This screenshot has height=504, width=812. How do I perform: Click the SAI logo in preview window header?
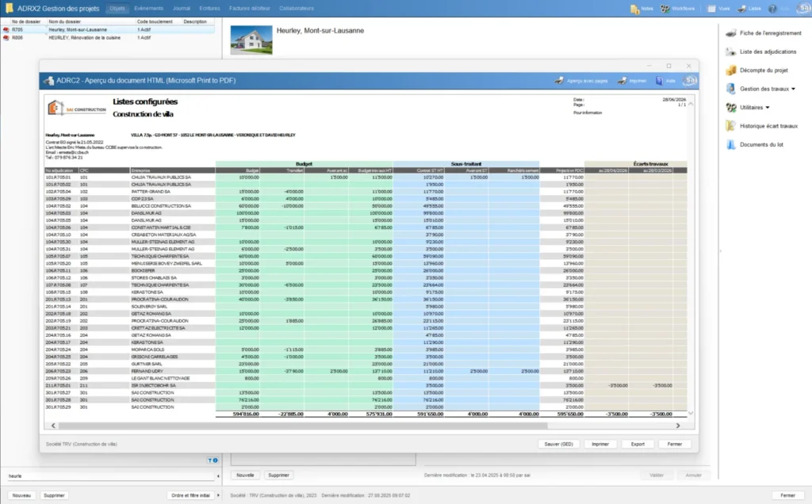click(x=690, y=80)
